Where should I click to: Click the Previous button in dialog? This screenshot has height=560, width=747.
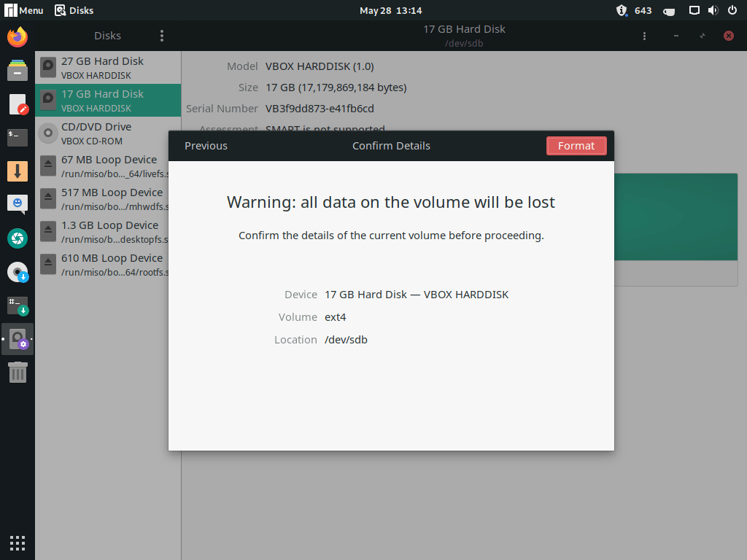click(206, 146)
